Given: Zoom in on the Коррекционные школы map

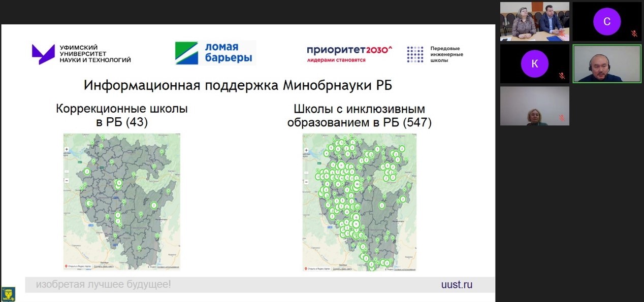Looking at the screenshot, I should coord(67,150).
